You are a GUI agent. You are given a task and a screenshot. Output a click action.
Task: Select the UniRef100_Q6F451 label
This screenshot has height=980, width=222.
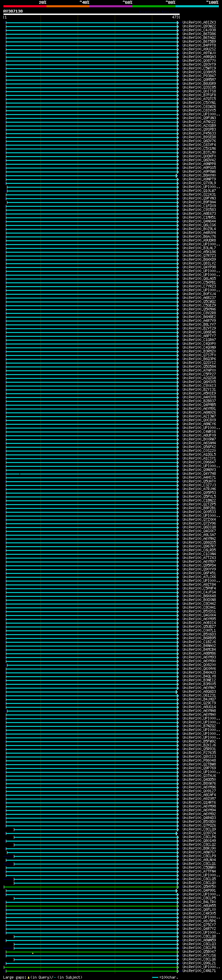click(199, 573)
